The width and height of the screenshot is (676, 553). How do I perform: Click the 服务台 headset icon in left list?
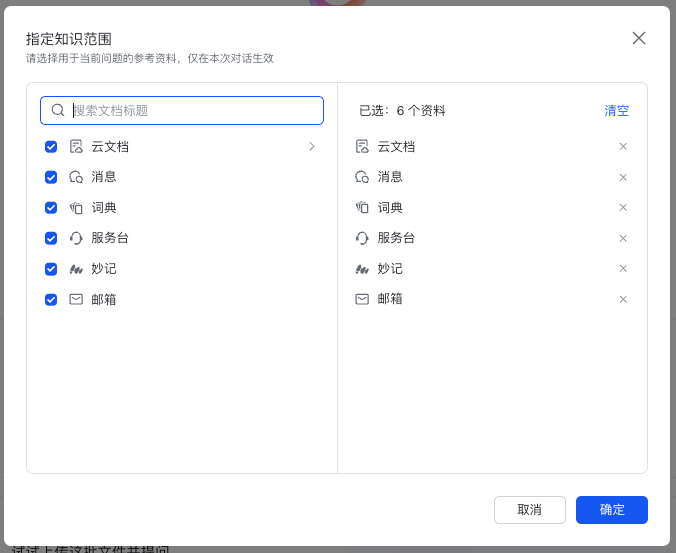76,238
